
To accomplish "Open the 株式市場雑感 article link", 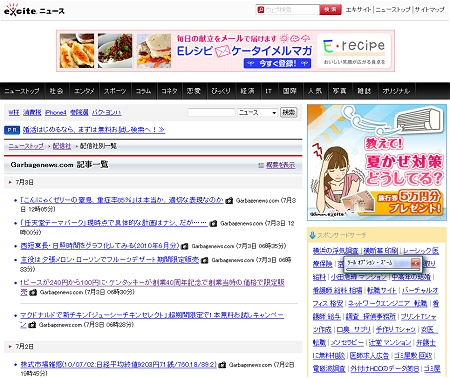I will click(118, 364).
